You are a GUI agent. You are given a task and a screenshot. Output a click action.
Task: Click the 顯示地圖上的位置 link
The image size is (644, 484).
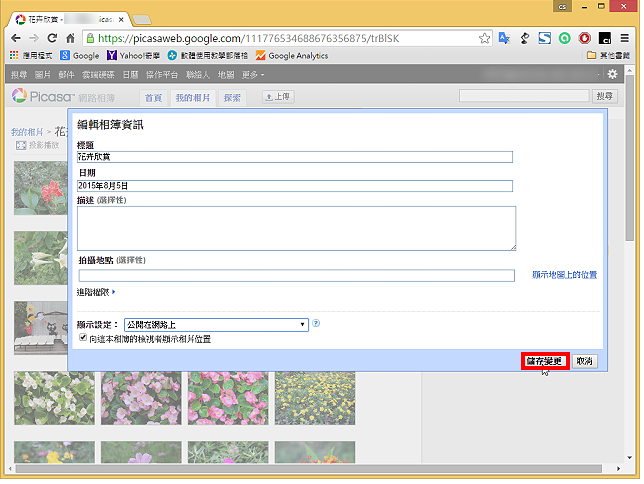tap(564, 274)
